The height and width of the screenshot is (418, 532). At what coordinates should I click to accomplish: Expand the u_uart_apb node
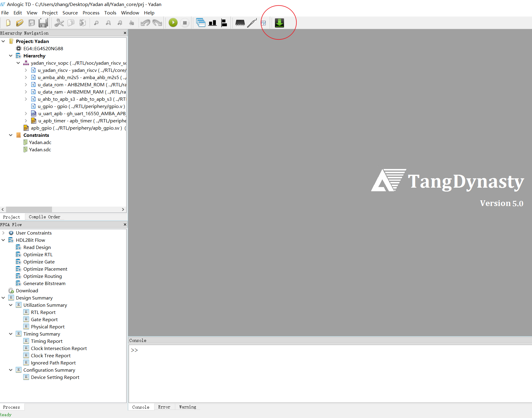pos(26,113)
